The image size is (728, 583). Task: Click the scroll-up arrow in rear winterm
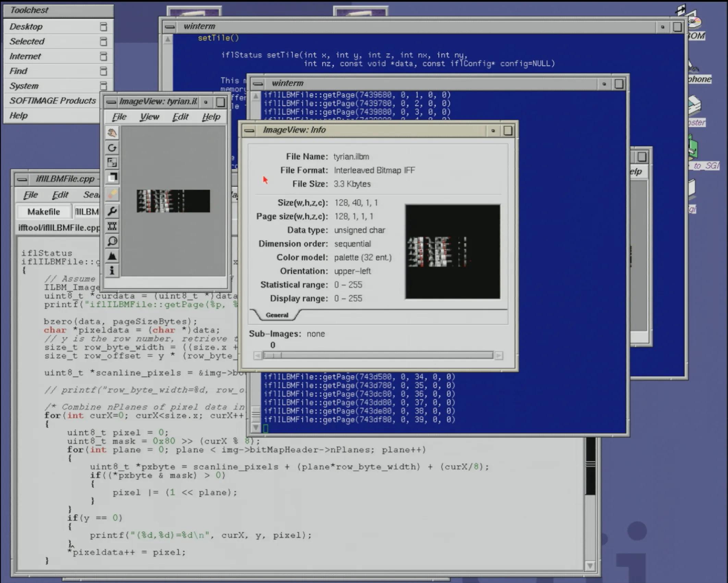pyautogui.click(x=168, y=39)
